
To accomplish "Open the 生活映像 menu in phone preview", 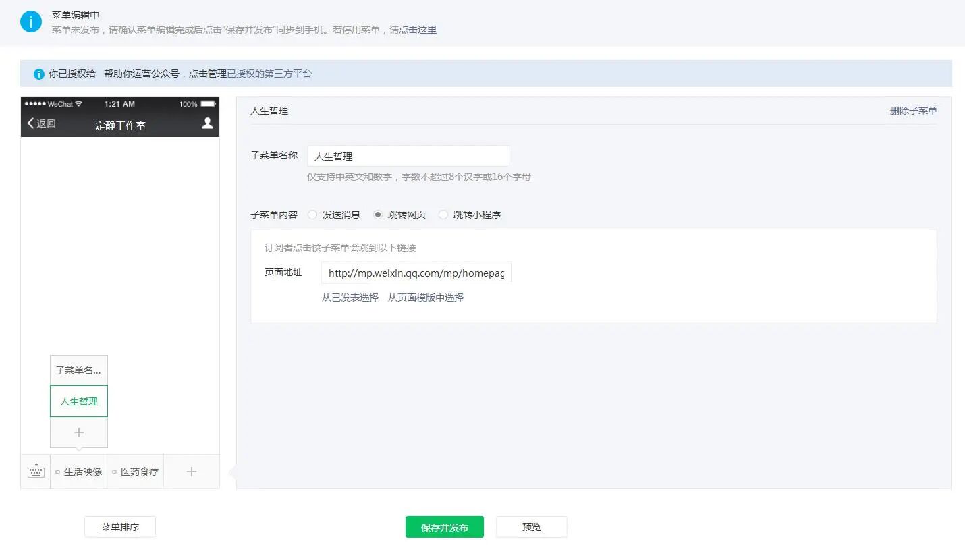I will 79,472.
